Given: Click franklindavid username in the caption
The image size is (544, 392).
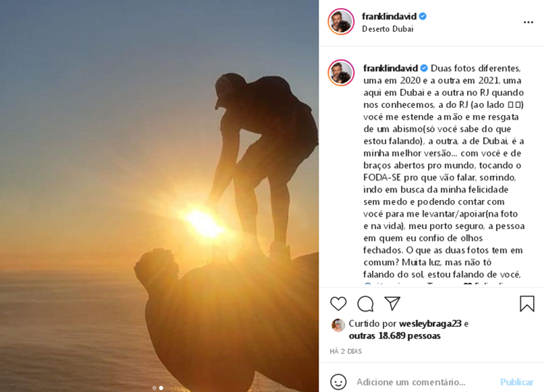Looking at the screenshot, I should pos(390,68).
